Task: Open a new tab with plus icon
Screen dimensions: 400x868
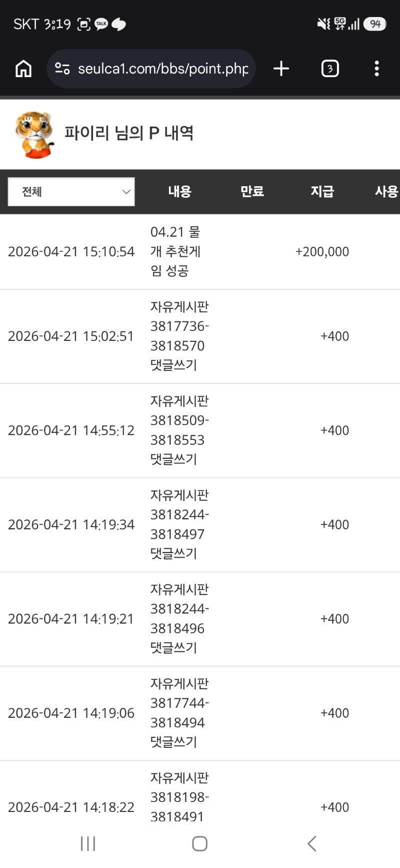Action: point(281,69)
